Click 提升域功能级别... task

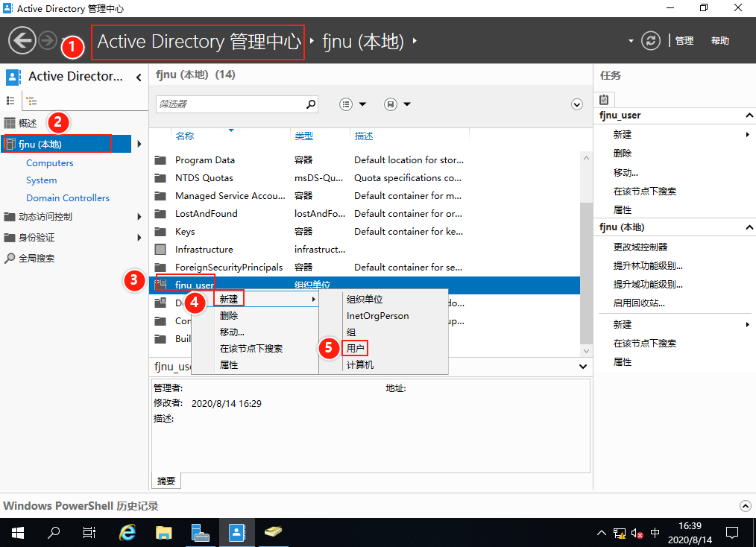click(647, 285)
